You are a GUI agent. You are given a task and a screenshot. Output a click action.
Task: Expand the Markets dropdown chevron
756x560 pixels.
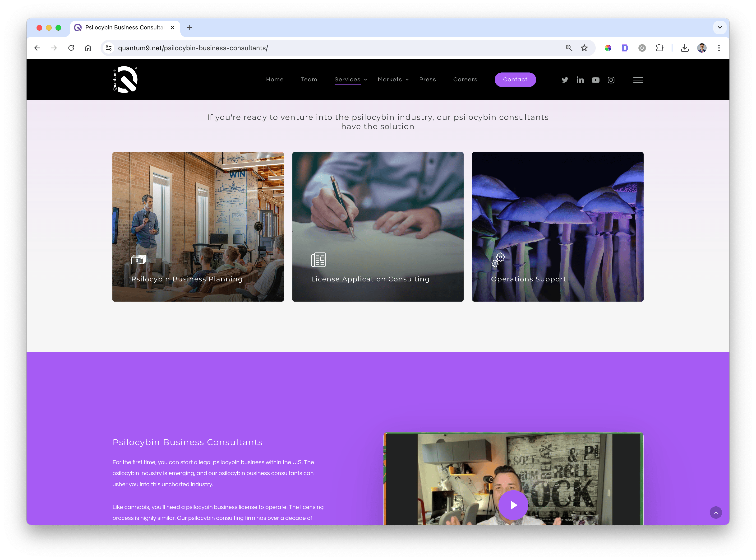coord(407,80)
